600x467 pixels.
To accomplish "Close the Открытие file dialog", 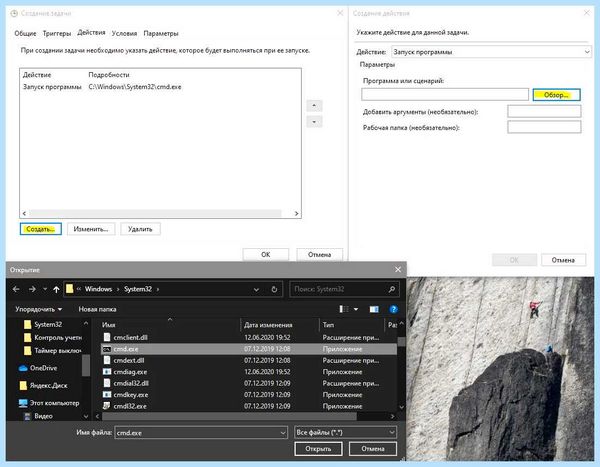I will point(398,270).
